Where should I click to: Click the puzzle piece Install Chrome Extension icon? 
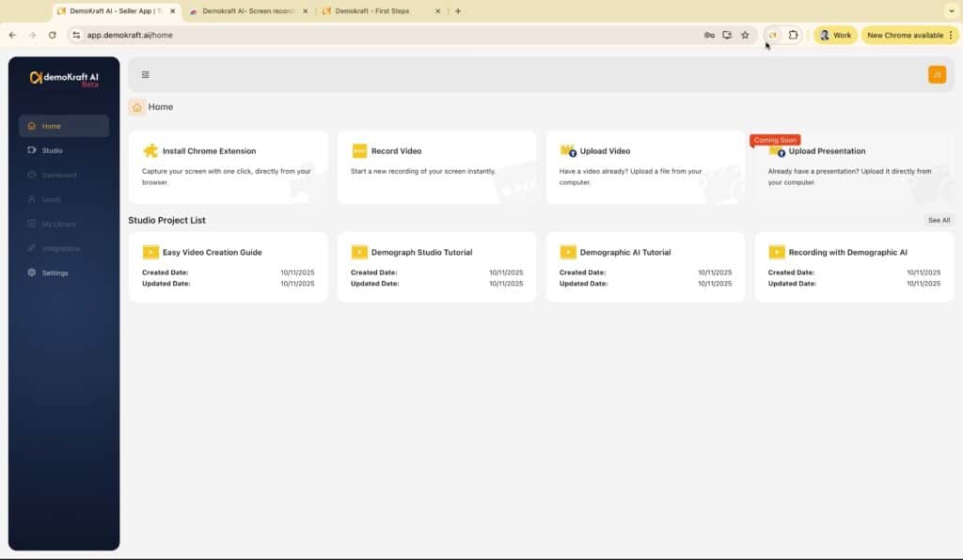(x=150, y=150)
